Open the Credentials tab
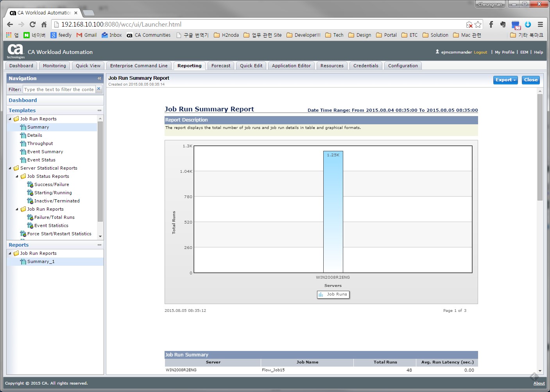This screenshot has height=392, width=550. 365,66
